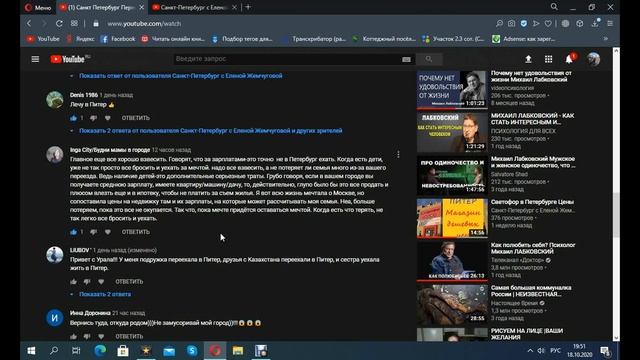Open the account avatar menu
Image resolution: width=640 pixels, height=360 pixels.
coord(593,59)
